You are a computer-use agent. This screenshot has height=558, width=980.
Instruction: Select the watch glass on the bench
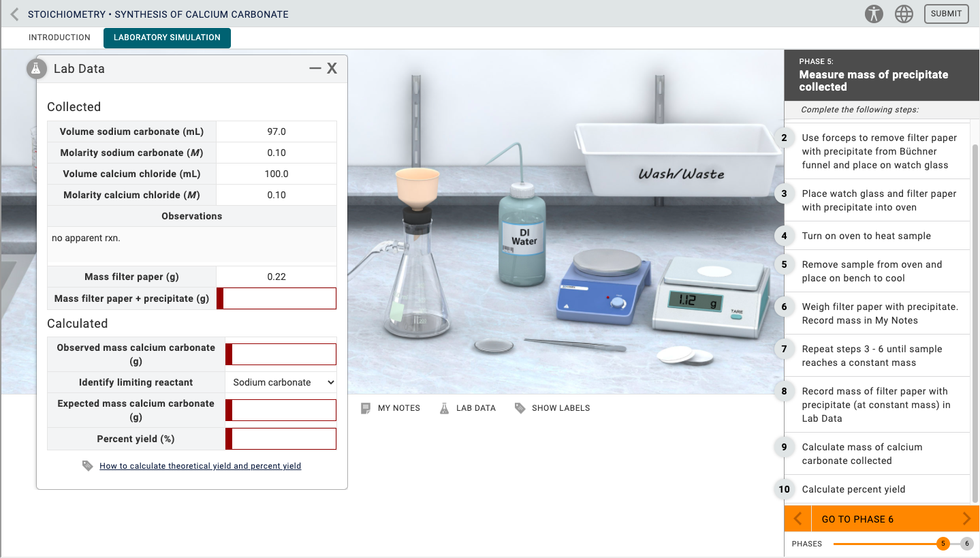coord(494,345)
